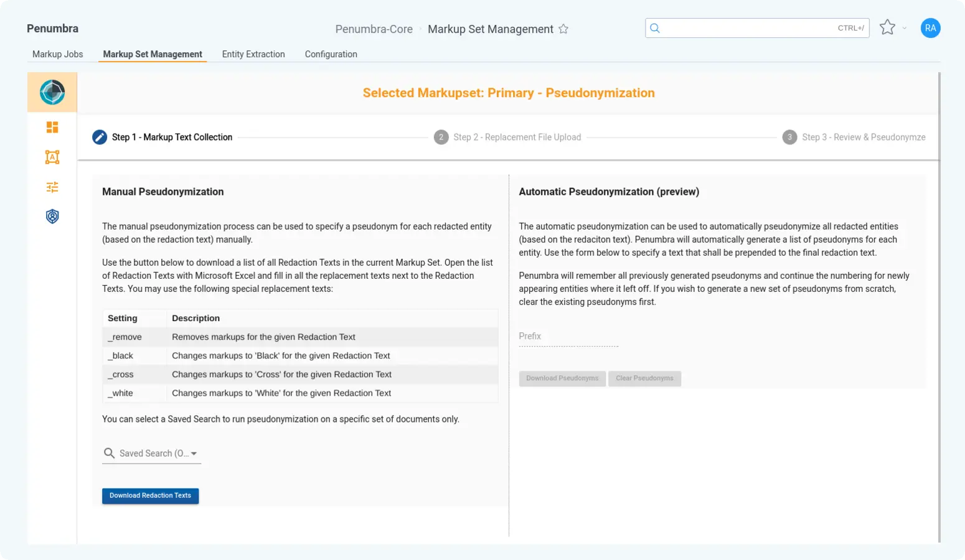The width and height of the screenshot is (965, 560).
Task: Click Download Redaction Texts button
Action: 150,496
